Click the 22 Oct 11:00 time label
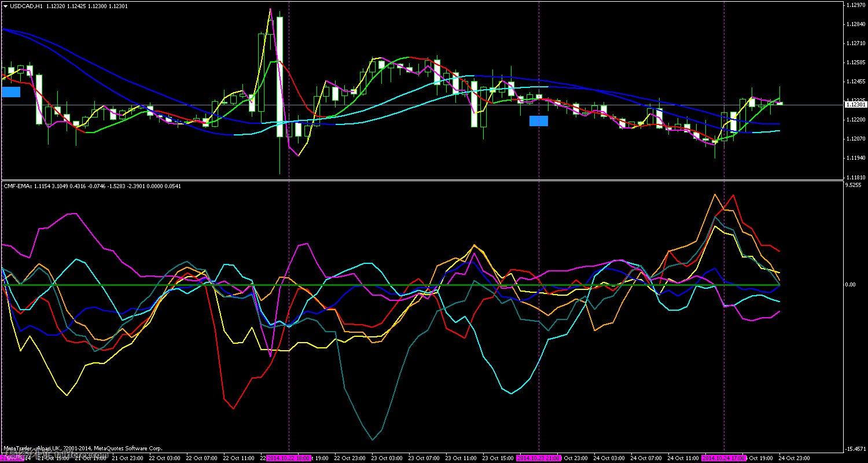 point(239,458)
